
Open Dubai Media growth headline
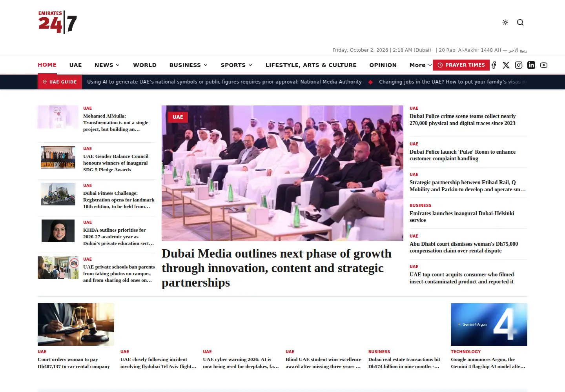coord(277,268)
